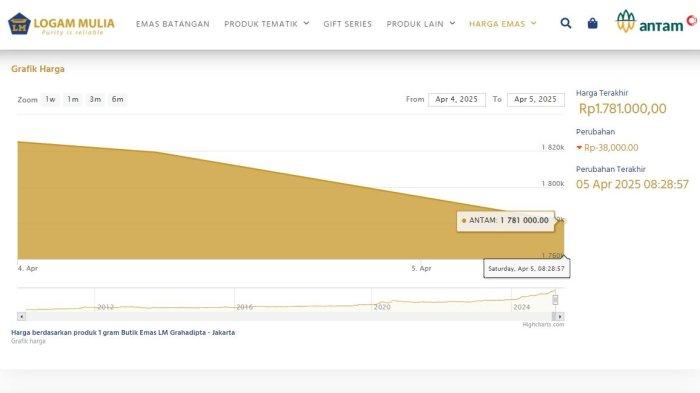Click the Harga Terakhir label
Image resolution: width=700 pixels, height=393 pixels.
click(x=602, y=93)
